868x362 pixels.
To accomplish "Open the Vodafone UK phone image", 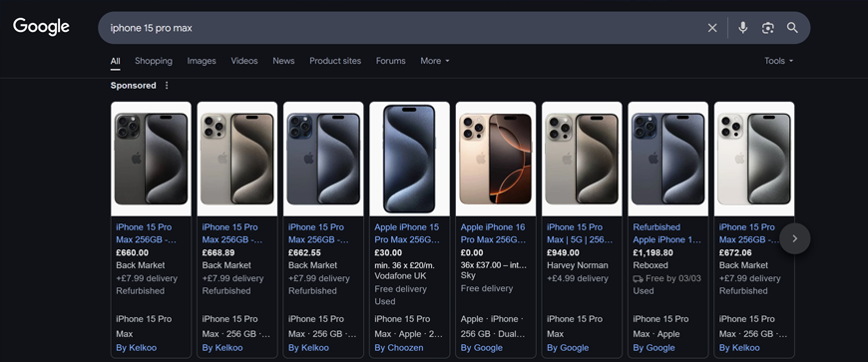I will [410, 159].
